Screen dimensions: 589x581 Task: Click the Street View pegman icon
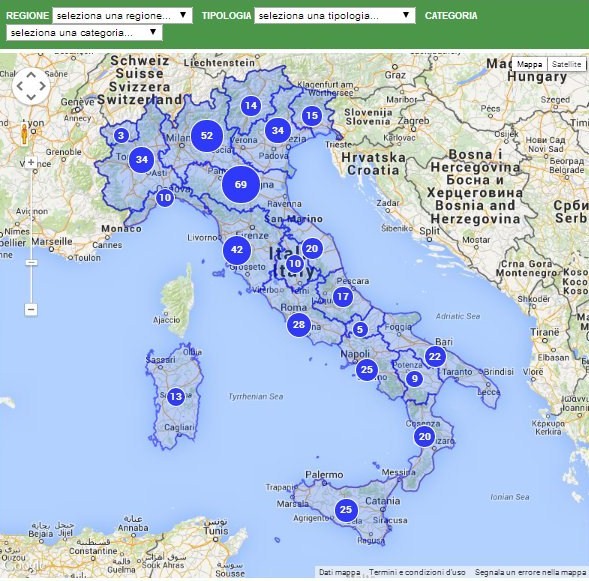[x=24, y=134]
